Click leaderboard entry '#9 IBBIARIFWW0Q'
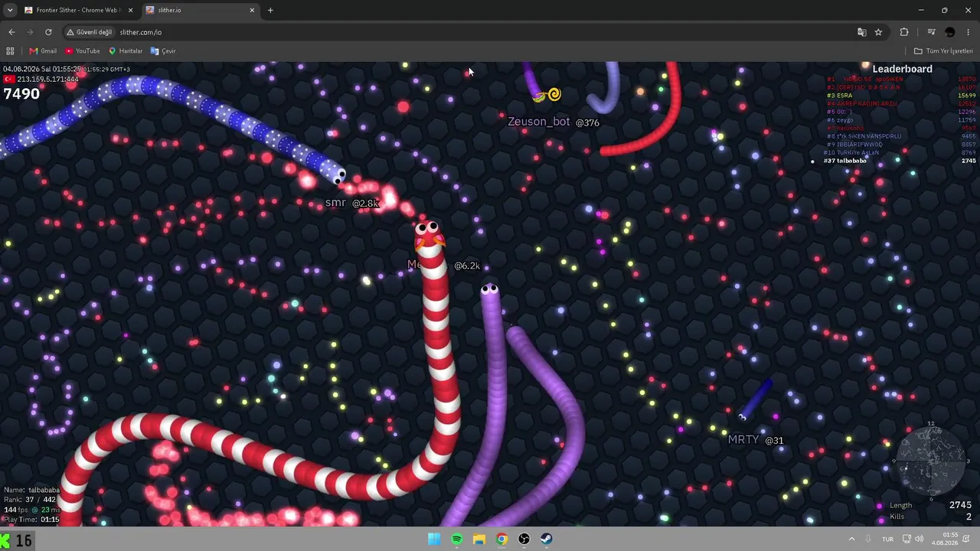The width and height of the screenshot is (980, 551). click(x=854, y=145)
